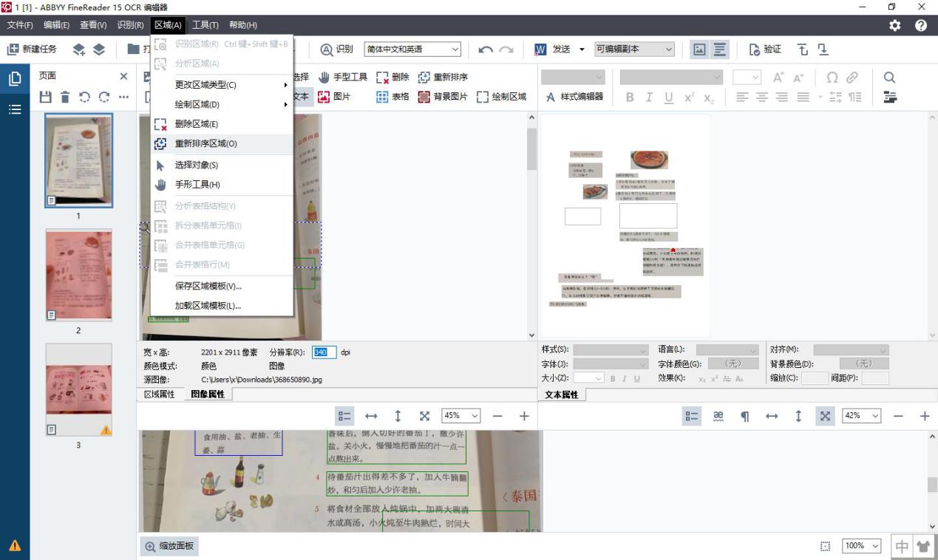Expand the arrow next to 发送
938x560 pixels.
pos(582,49)
